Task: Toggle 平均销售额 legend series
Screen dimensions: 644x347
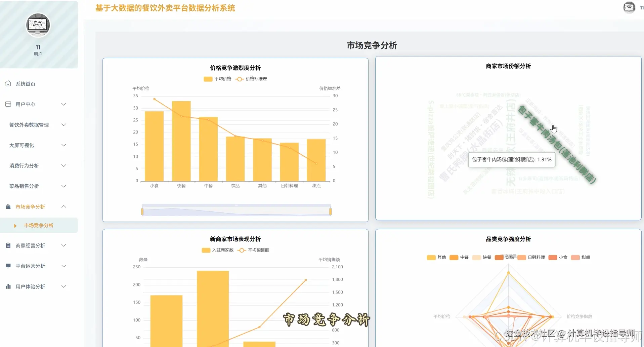Action: click(x=253, y=250)
